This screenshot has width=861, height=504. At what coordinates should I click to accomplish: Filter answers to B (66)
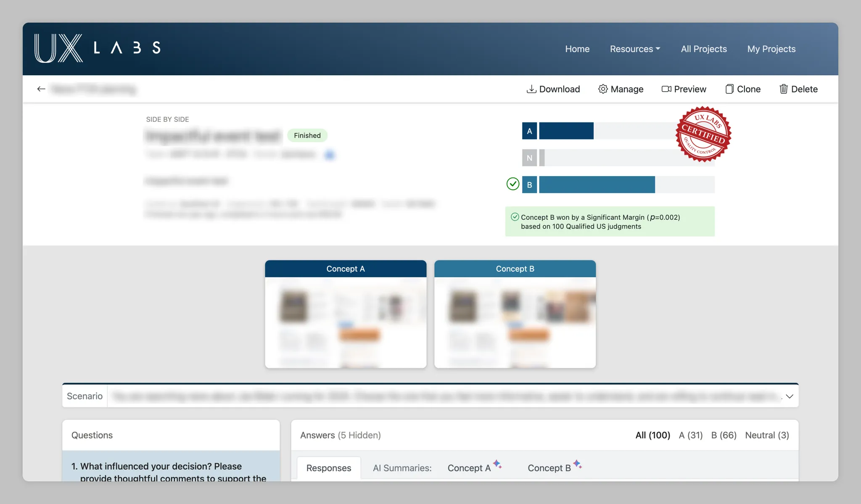(724, 435)
